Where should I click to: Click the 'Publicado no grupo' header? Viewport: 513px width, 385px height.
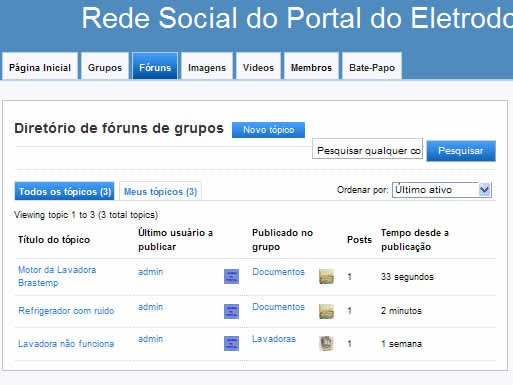[282, 240]
